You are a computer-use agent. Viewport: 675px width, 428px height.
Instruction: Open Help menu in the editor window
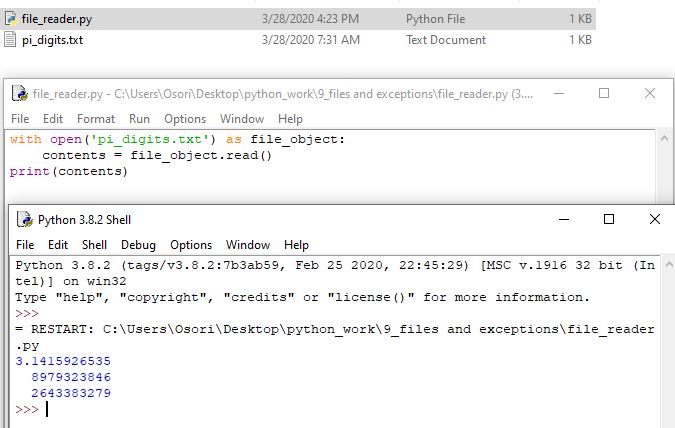(291, 119)
